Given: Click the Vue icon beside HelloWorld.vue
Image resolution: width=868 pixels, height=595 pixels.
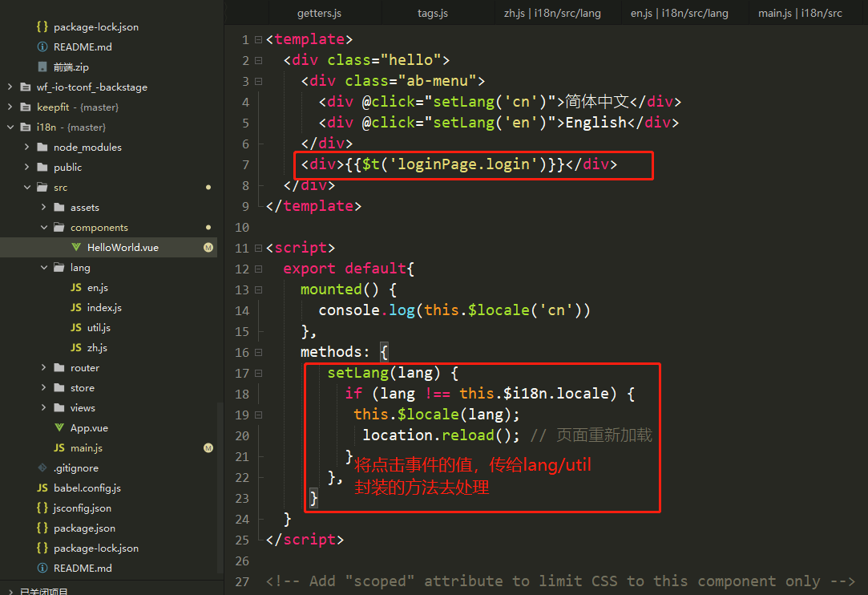Looking at the screenshot, I should pos(76,247).
